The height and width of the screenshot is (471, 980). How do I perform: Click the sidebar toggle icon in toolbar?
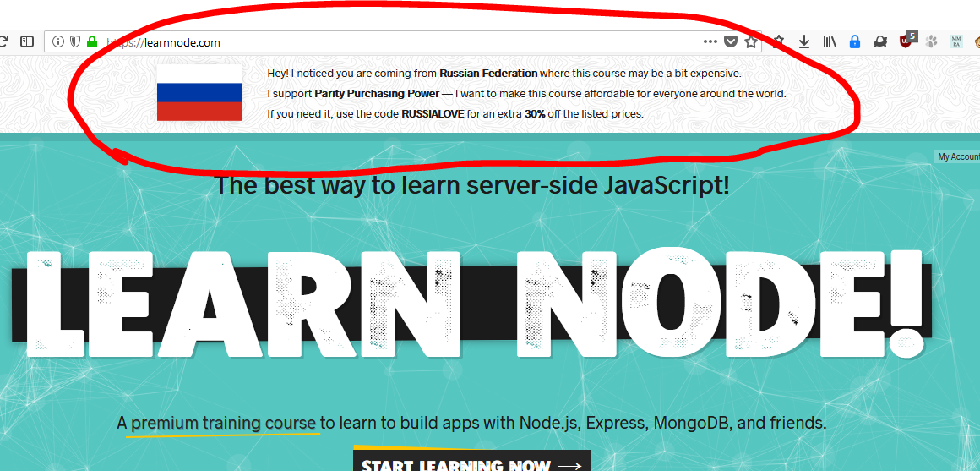[27, 41]
